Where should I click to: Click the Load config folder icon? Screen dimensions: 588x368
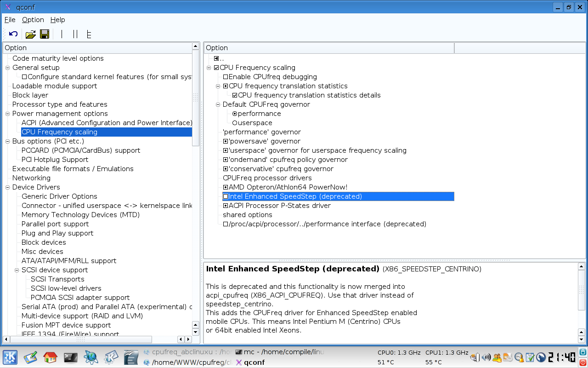30,34
